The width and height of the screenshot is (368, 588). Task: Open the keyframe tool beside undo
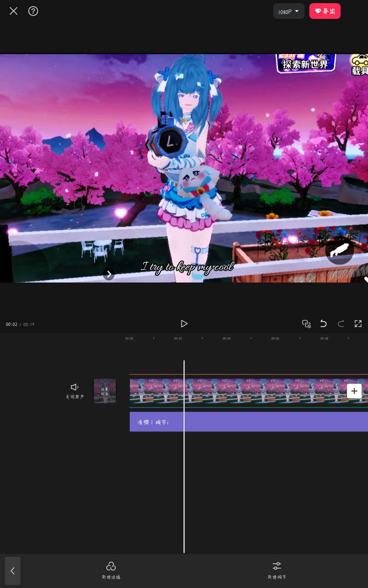coord(306,324)
